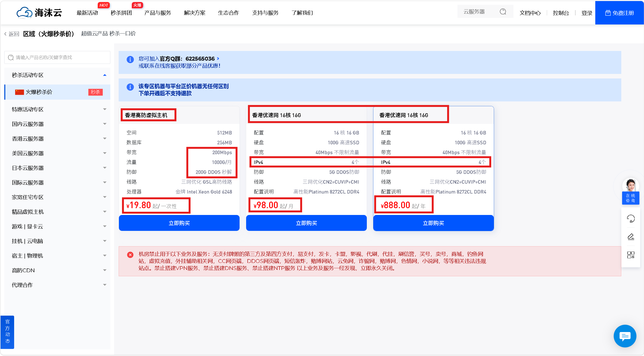Viewport: 644px width, 356px height.
Task: Click the 免费注册 button
Action: pos(620,13)
